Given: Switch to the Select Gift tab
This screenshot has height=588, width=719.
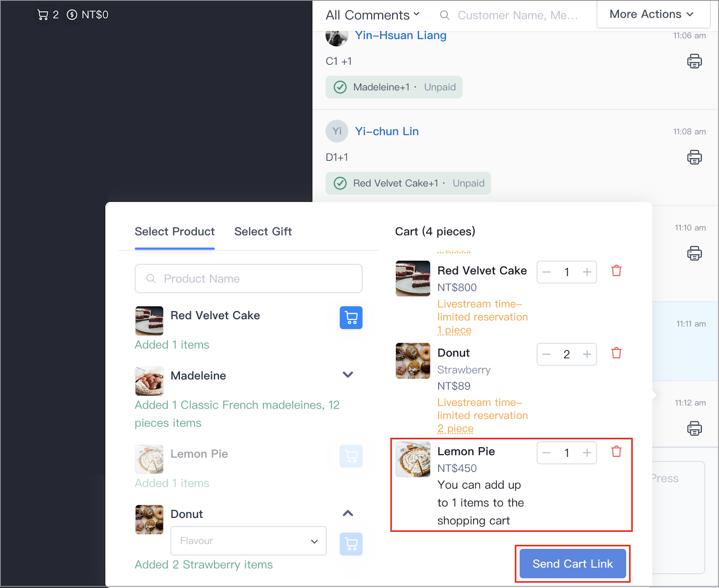Looking at the screenshot, I should coord(263,231).
